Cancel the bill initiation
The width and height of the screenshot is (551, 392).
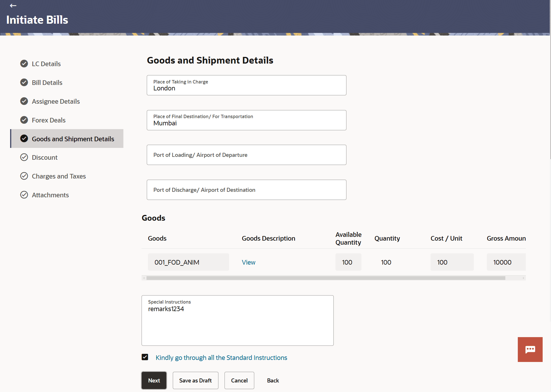239,380
